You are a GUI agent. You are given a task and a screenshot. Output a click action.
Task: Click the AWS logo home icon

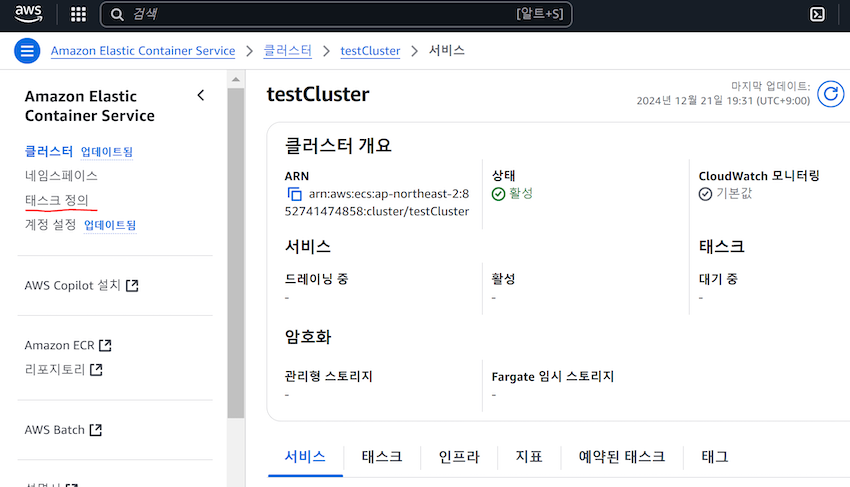tap(28, 14)
